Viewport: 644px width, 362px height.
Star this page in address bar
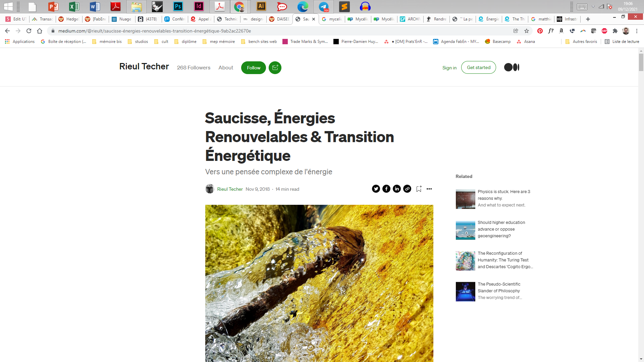click(x=527, y=31)
